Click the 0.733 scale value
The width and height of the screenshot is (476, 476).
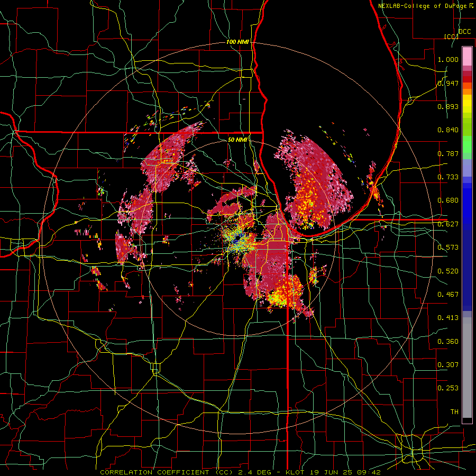click(448, 177)
